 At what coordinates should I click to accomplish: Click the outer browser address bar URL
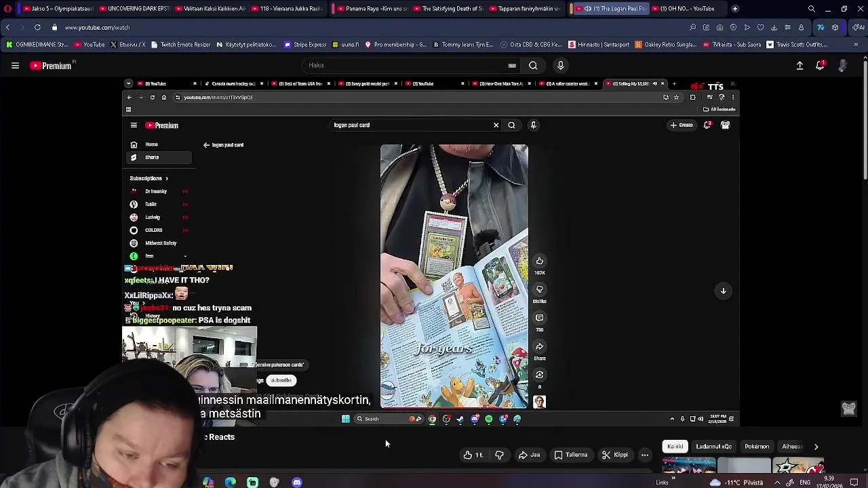point(97,28)
